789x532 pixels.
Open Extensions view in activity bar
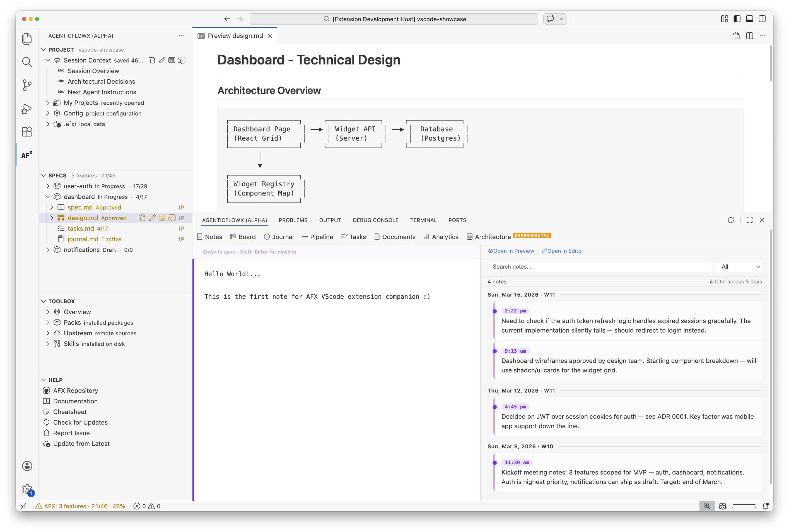(x=27, y=132)
